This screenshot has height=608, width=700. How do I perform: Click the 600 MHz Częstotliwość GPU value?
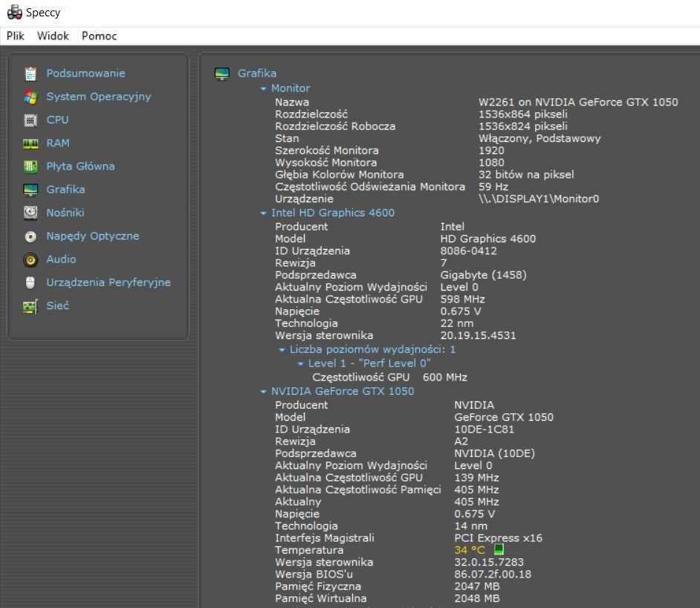point(444,377)
